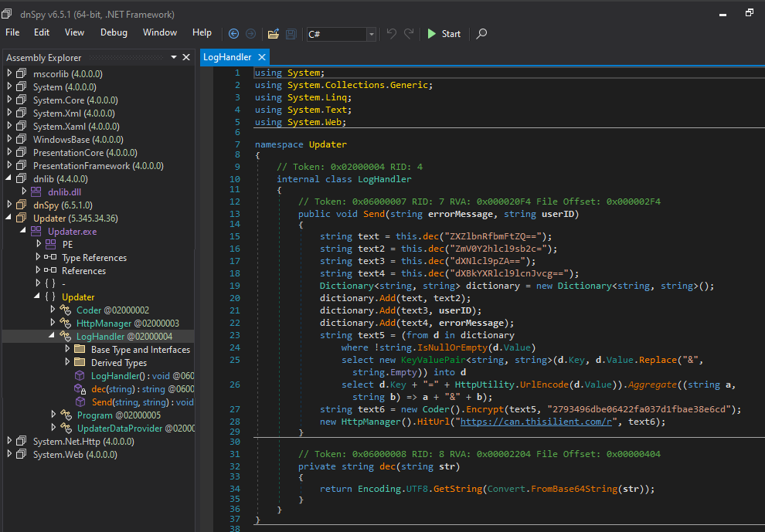The width and height of the screenshot is (765, 532).
Task: Expand the Coder class node
Action: click(x=53, y=310)
